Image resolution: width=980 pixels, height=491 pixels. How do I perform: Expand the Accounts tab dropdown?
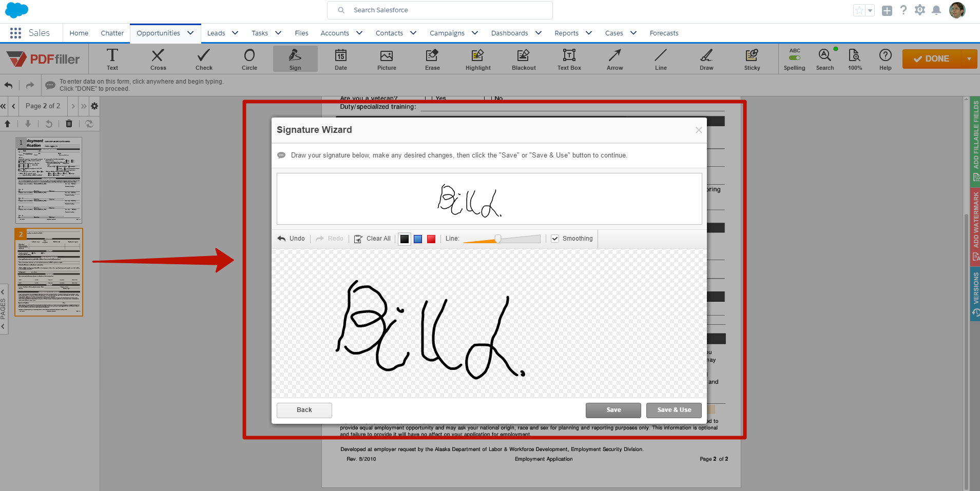pos(359,33)
